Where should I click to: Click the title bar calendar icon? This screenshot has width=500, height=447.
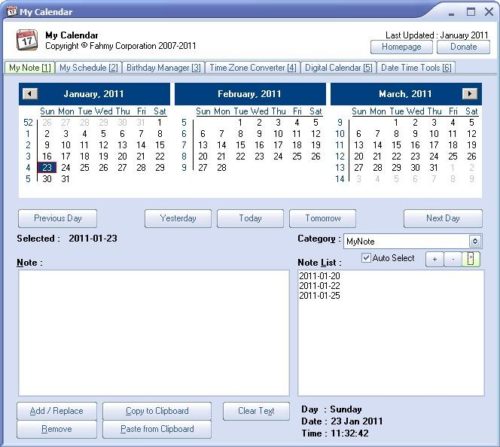click(12, 12)
